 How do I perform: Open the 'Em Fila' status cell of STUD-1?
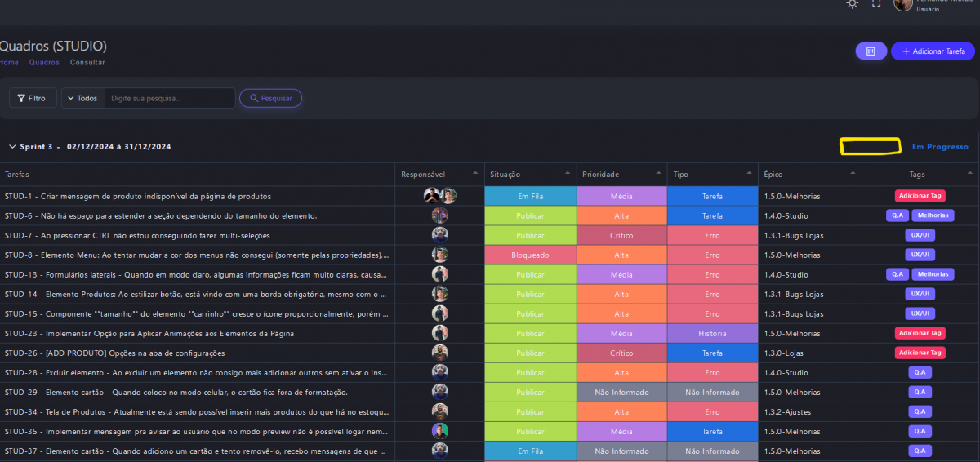point(530,196)
